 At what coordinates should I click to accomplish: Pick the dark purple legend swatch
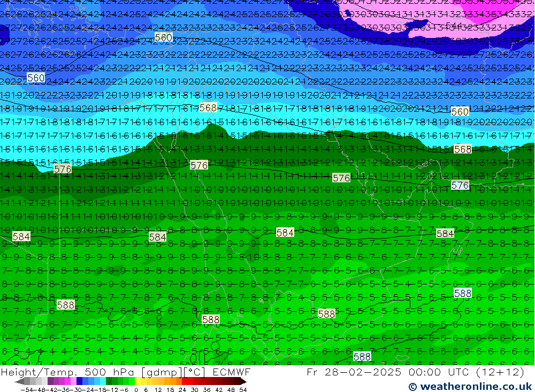[x=50, y=381]
